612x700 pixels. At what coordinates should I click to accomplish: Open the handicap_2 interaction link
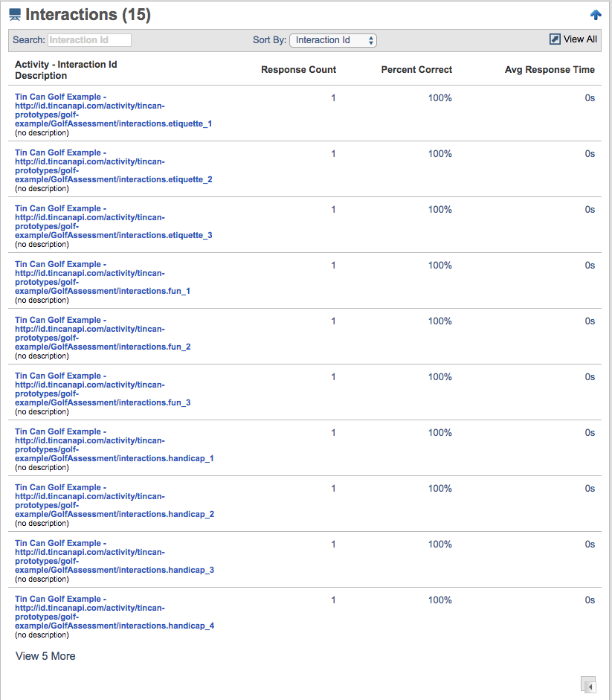(x=115, y=501)
